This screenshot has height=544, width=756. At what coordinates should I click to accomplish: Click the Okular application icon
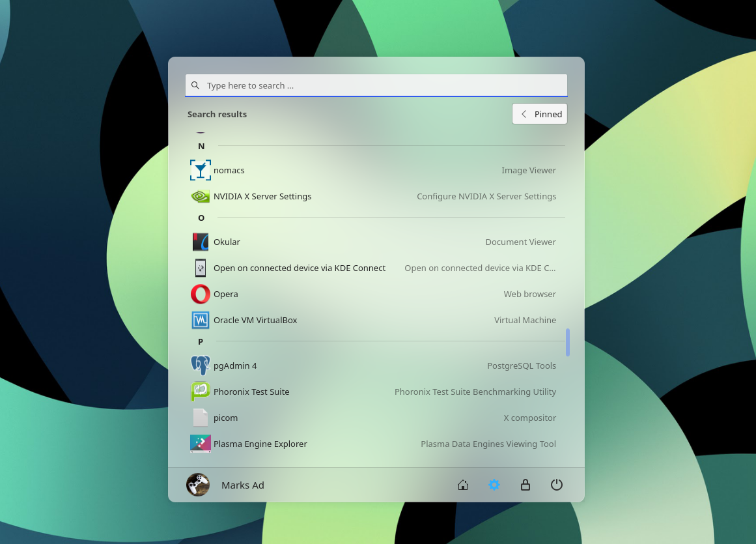(201, 242)
